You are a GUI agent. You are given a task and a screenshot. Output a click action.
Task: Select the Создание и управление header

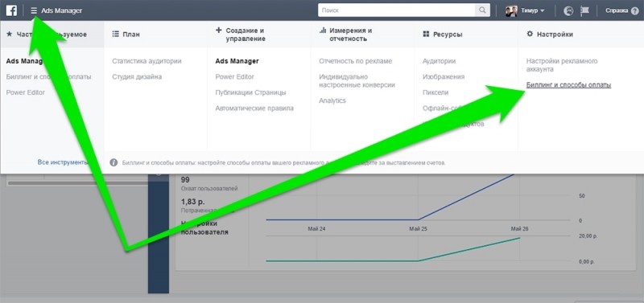point(246,35)
